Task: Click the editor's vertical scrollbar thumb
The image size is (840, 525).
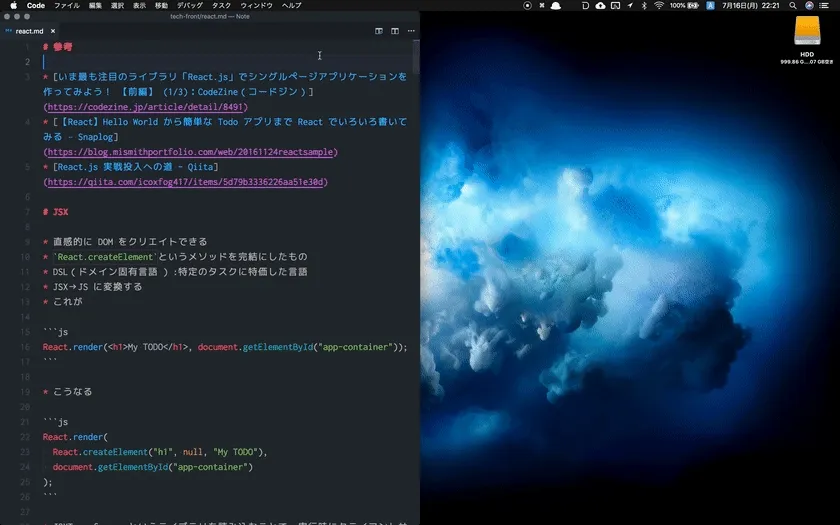Action: pos(416,56)
